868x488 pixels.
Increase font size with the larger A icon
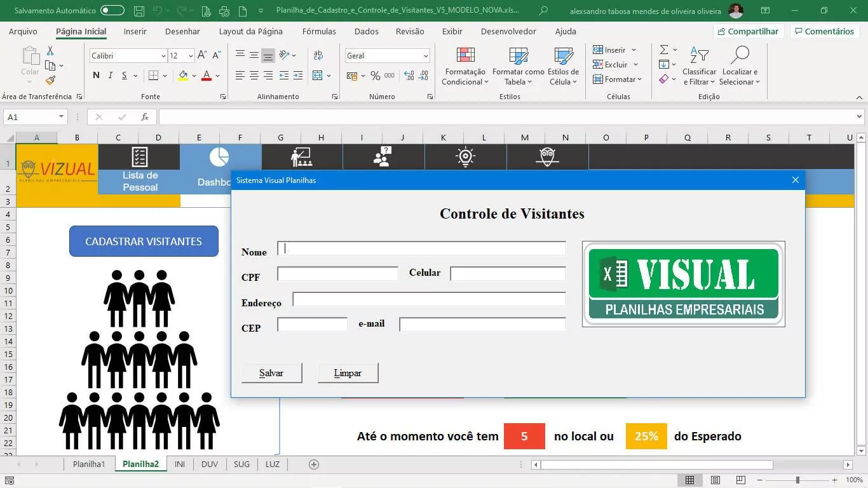(202, 56)
